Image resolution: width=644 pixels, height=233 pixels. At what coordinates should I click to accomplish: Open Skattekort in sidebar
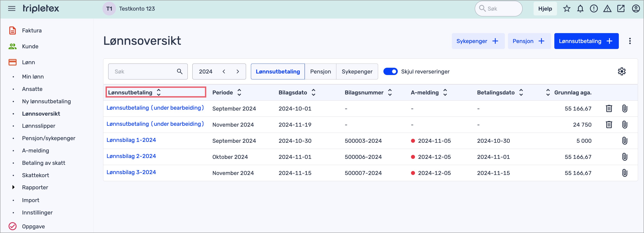[x=36, y=175]
